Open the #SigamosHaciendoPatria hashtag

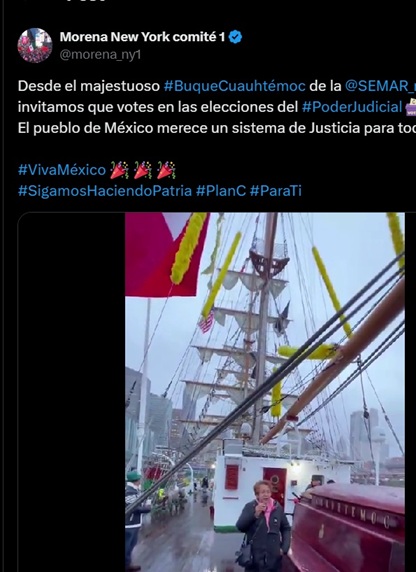coord(105,191)
